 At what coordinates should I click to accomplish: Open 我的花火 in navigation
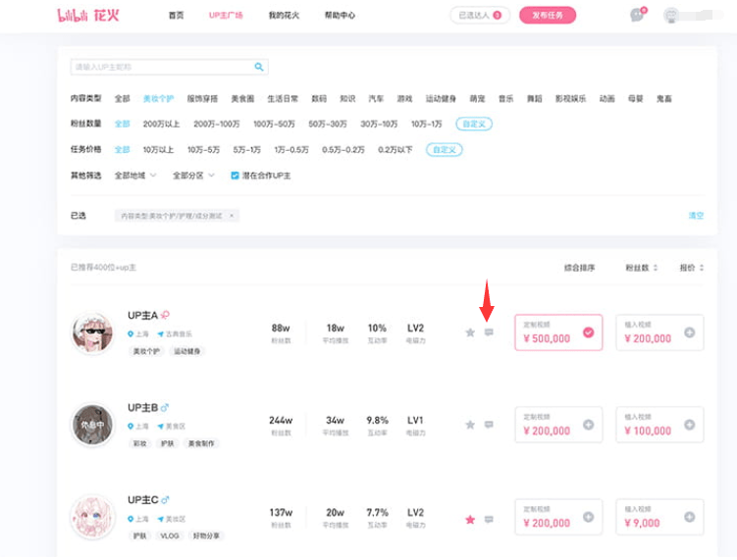pyautogui.click(x=284, y=16)
